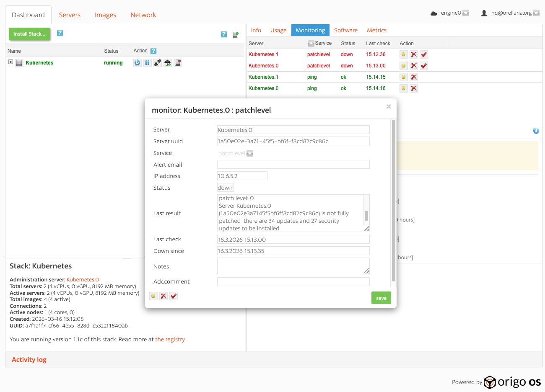Viewport: 545px width, 392px height.
Task: Click the dialog's vertical scrollbar
Action: 393,201
